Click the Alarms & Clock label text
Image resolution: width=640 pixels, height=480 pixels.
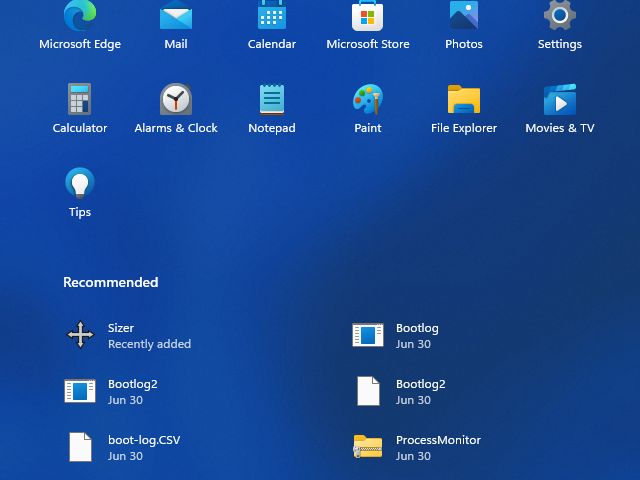[176, 128]
